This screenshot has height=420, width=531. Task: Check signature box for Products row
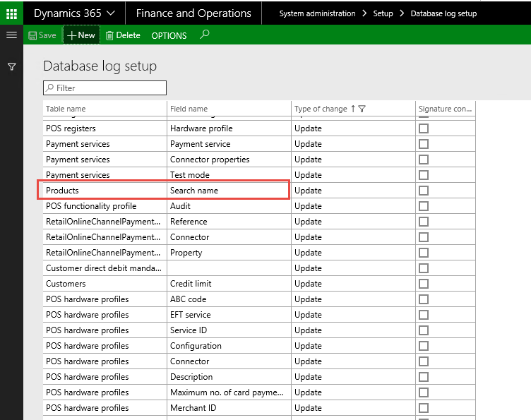424,191
